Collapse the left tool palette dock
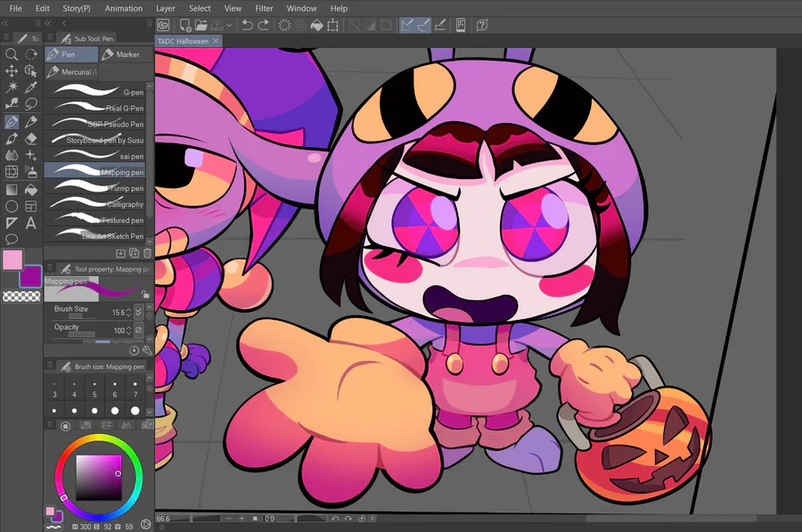The width and height of the screenshot is (802, 532). [4, 23]
